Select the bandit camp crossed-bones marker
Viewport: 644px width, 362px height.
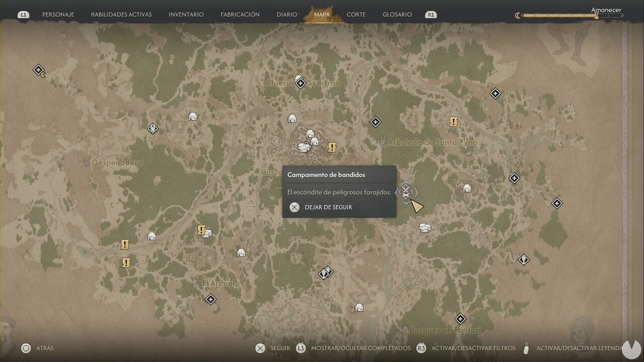pos(406,192)
